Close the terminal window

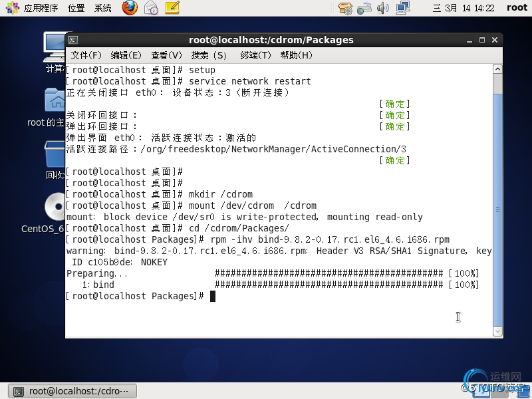click(x=495, y=40)
